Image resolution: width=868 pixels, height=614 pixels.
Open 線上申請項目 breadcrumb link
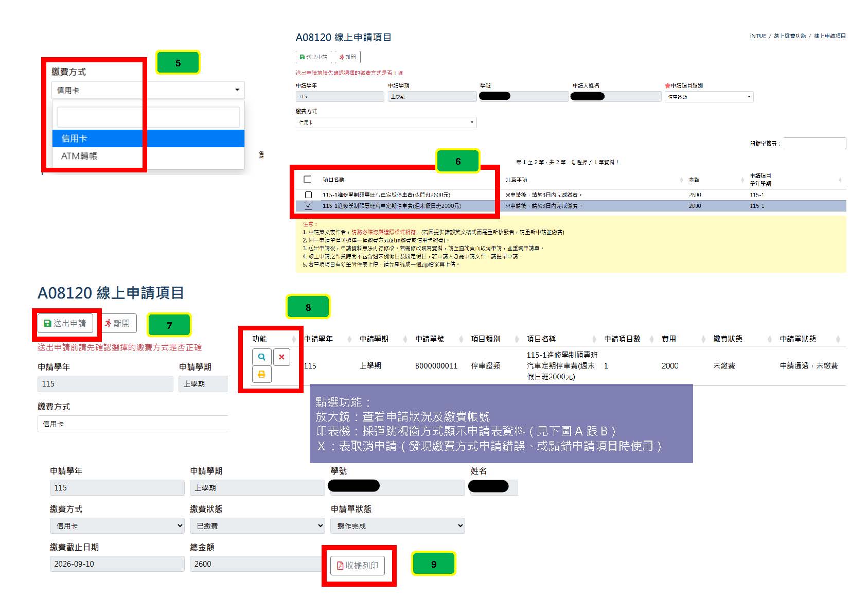(x=830, y=36)
